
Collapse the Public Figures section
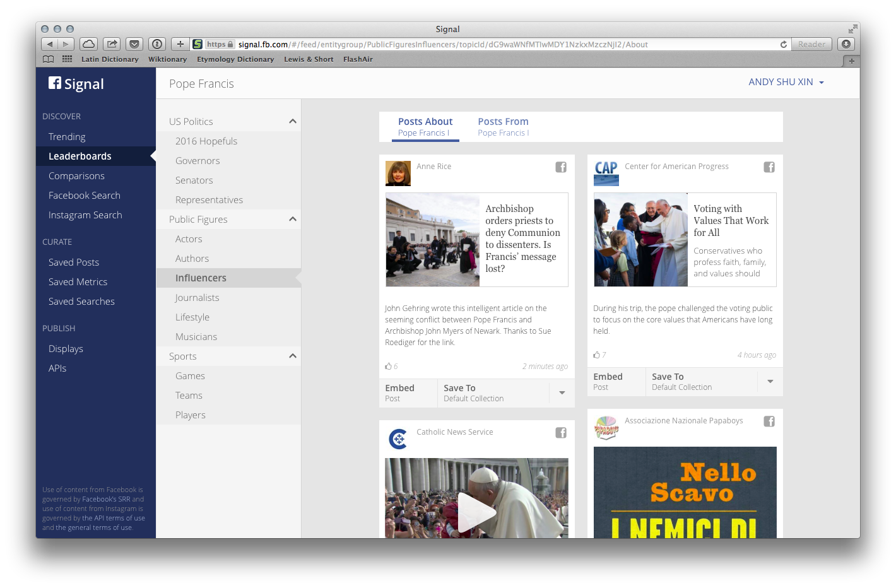[x=293, y=219]
